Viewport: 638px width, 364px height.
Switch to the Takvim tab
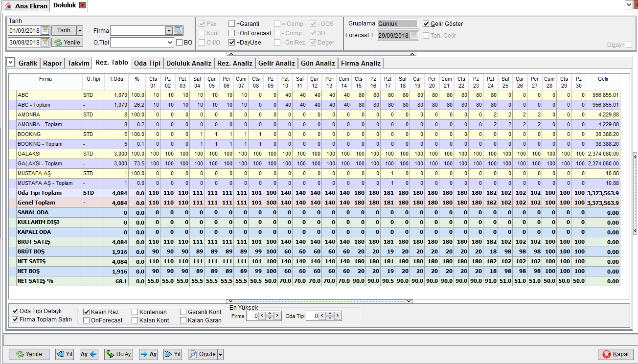[x=78, y=63]
